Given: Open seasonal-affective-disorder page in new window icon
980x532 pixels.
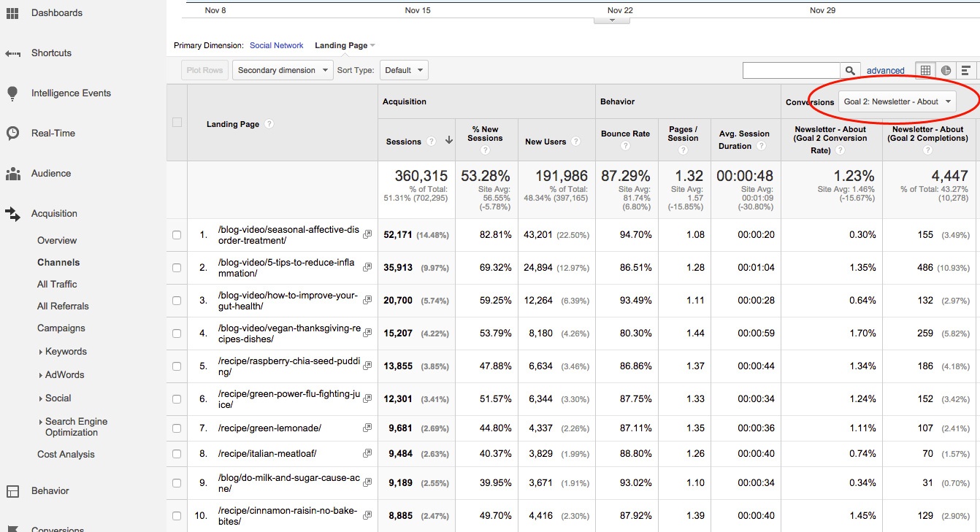Looking at the screenshot, I should [x=367, y=234].
